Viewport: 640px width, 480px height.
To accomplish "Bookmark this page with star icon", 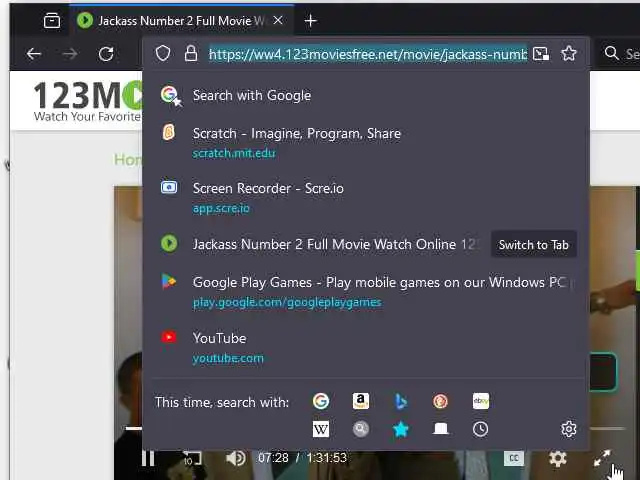I will 569,53.
